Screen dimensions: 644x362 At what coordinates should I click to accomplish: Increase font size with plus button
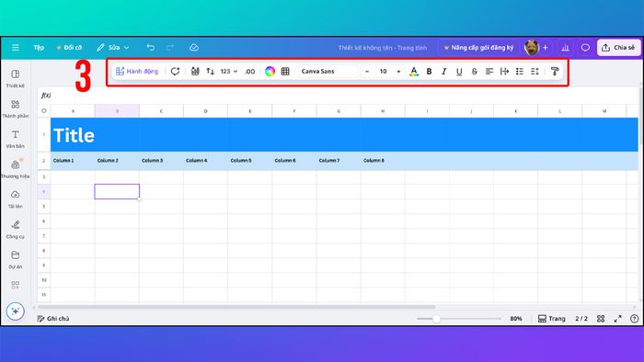click(x=398, y=72)
